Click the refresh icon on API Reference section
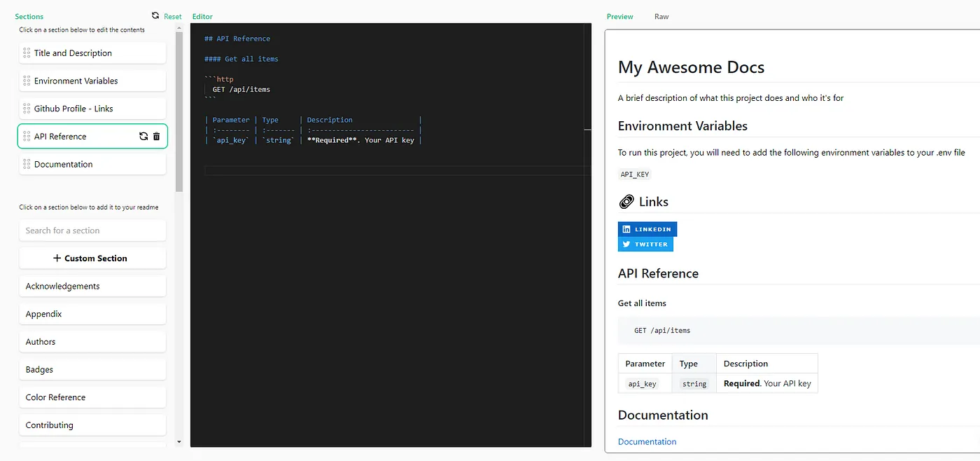 pos(143,137)
